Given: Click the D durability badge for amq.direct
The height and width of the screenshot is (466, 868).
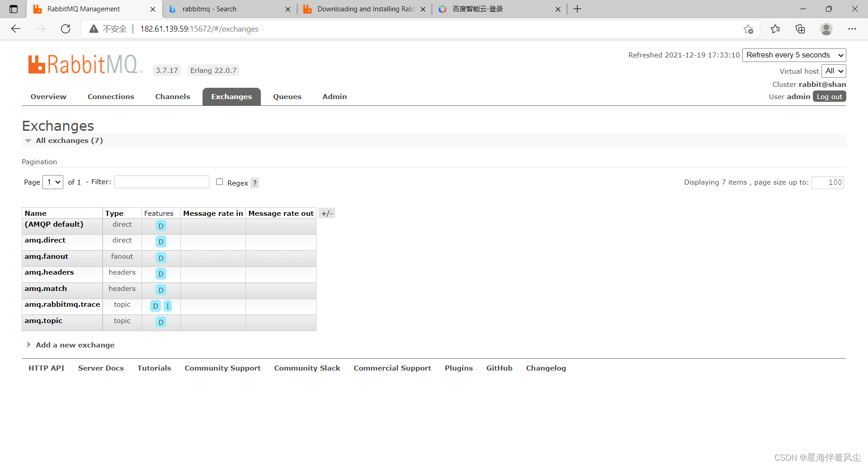Looking at the screenshot, I should coord(160,242).
